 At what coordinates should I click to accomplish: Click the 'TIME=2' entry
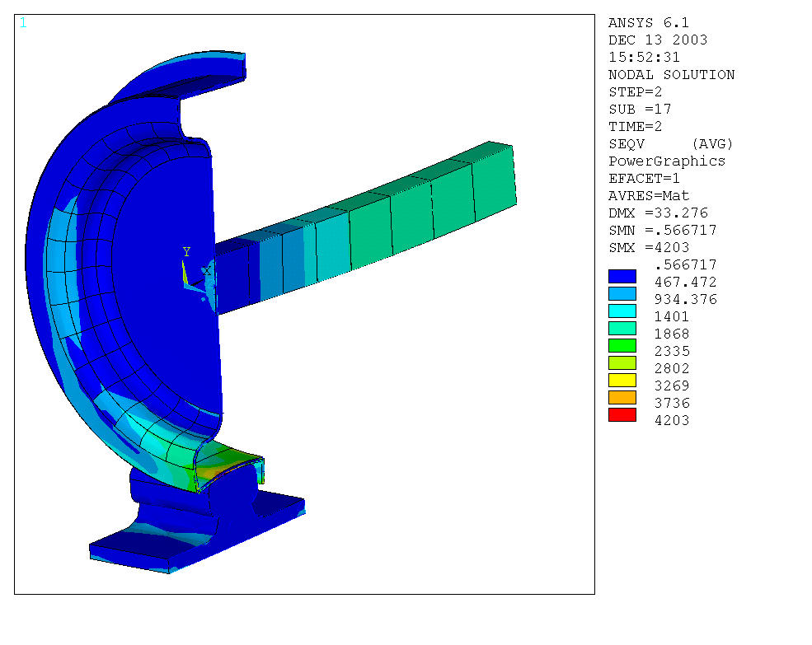point(635,126)
